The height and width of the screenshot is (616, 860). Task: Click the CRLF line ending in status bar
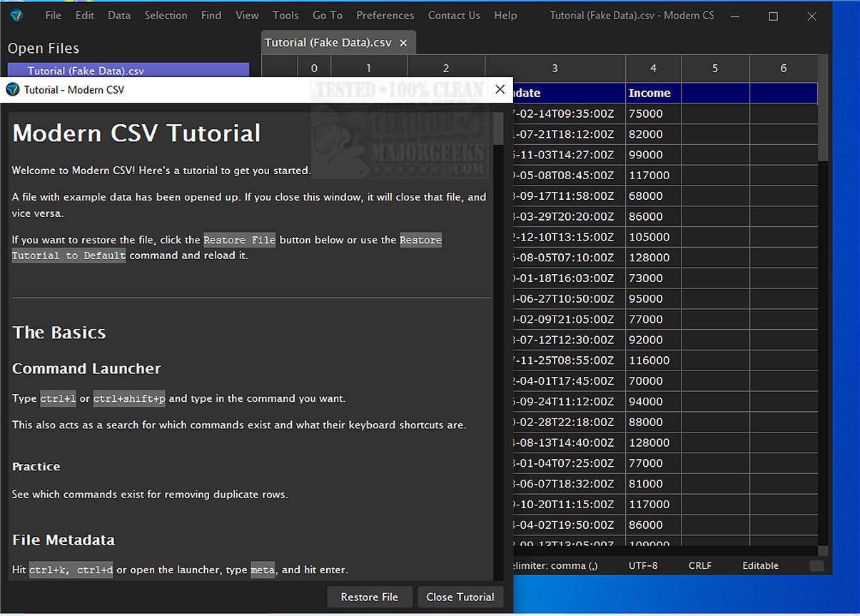700,565
